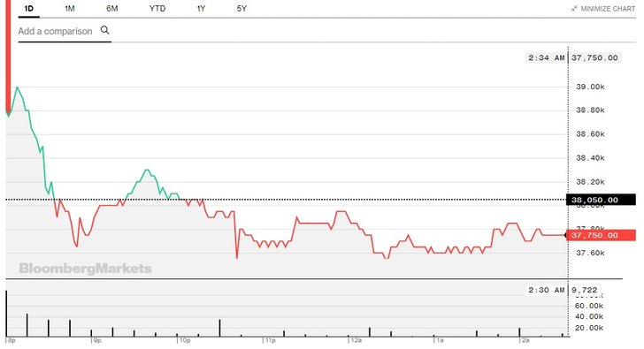644x349 pixels.
Task: Click the 2:34 AM time tooltip
Action: 547,57
